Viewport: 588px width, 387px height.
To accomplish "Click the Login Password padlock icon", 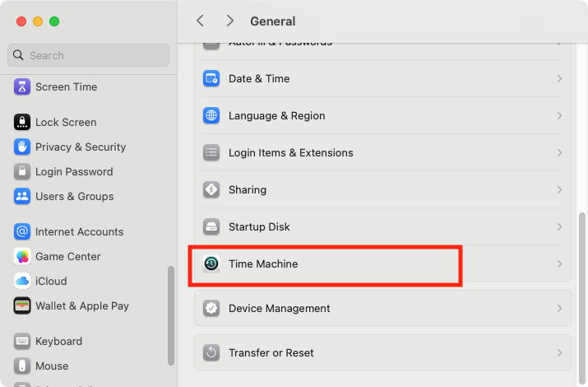I will [22, 171].
